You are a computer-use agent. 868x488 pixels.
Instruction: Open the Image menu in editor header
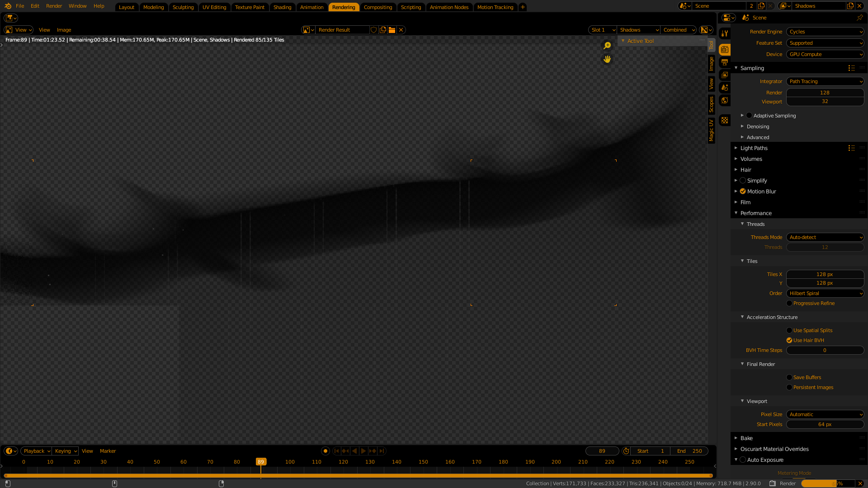point(64,30)
